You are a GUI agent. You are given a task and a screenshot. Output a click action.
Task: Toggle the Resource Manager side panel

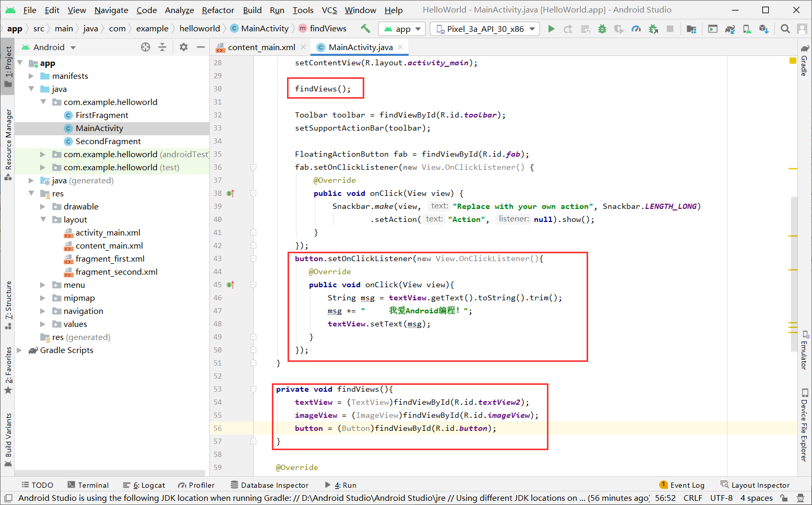8,144
